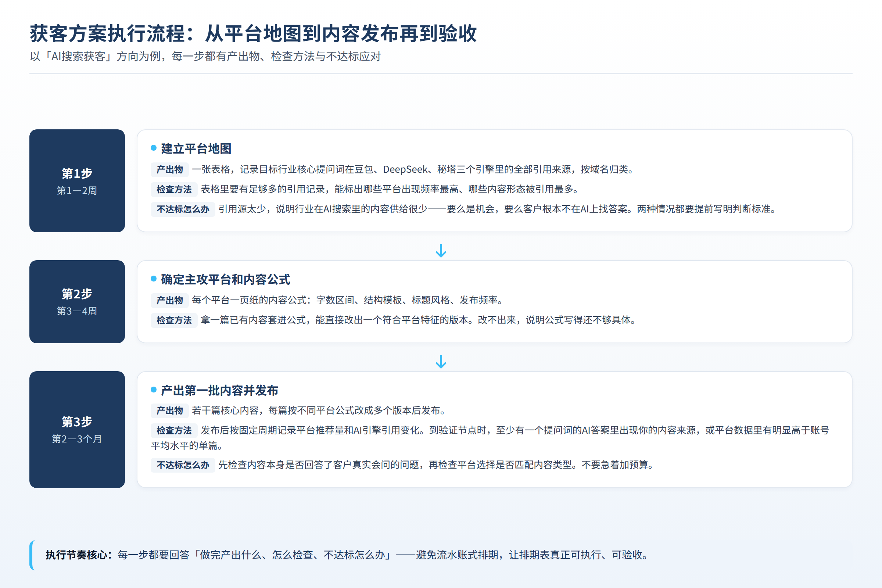The height and width of the screenshot is (588, 882).
Task: Click the bold label 执行节奏核心
Action: [x=79, y=555]
